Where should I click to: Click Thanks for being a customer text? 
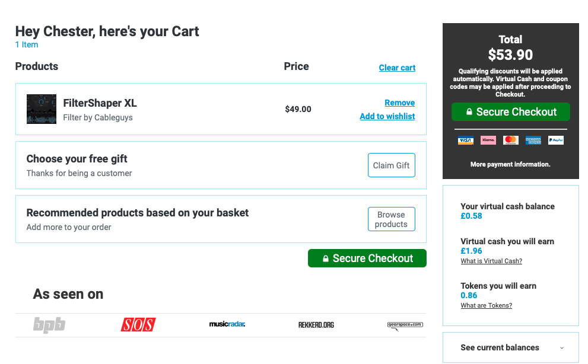coord(79,173)
